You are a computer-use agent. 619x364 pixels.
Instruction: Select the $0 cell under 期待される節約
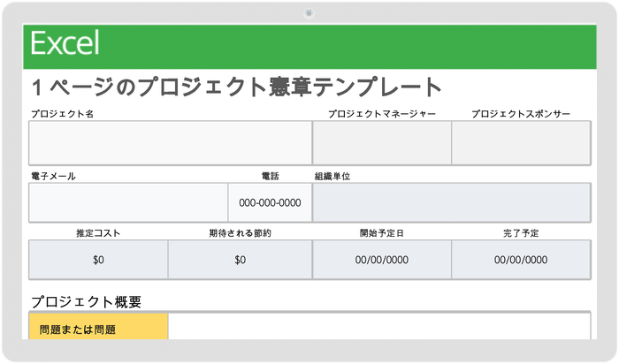click(240, 260)
